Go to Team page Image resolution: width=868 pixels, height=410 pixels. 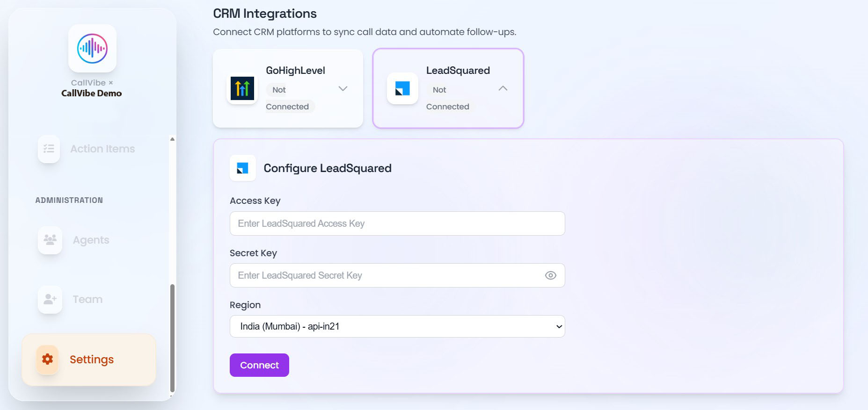pyautogui.click(x=71, y=299)
